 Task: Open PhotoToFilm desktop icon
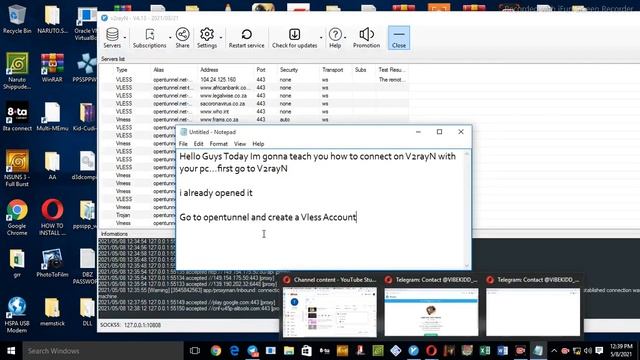point(52,263)
